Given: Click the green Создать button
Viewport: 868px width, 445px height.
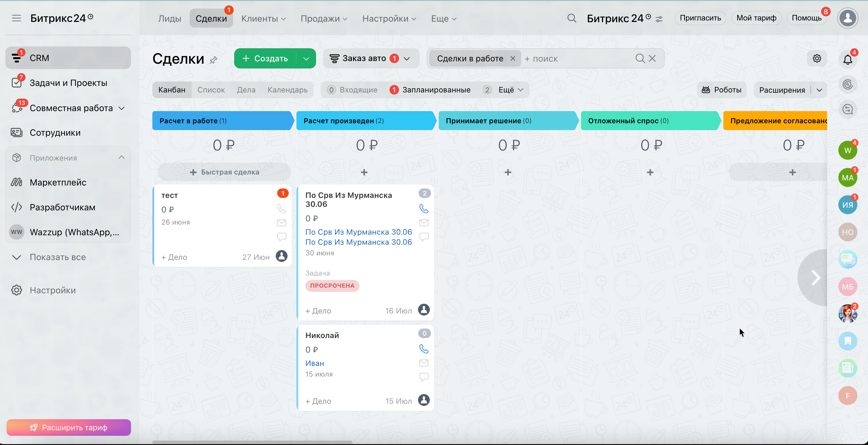Looking at the screenshot, I should (x=265, y=59).
